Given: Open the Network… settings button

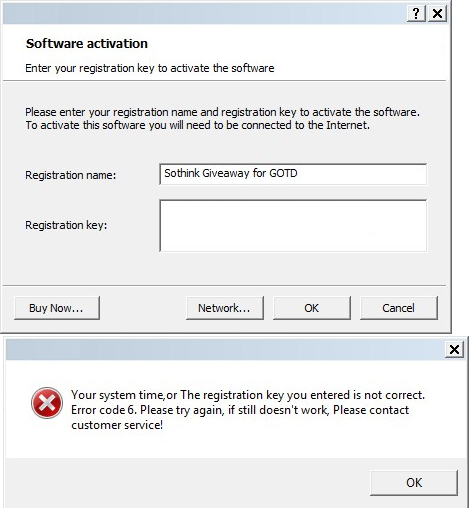Looking at the screenshot, I should click(225, 308).
